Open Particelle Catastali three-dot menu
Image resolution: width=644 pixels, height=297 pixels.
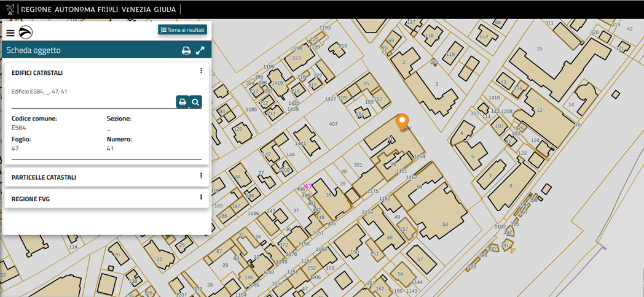pyautogui.click(x=201, y=175)
